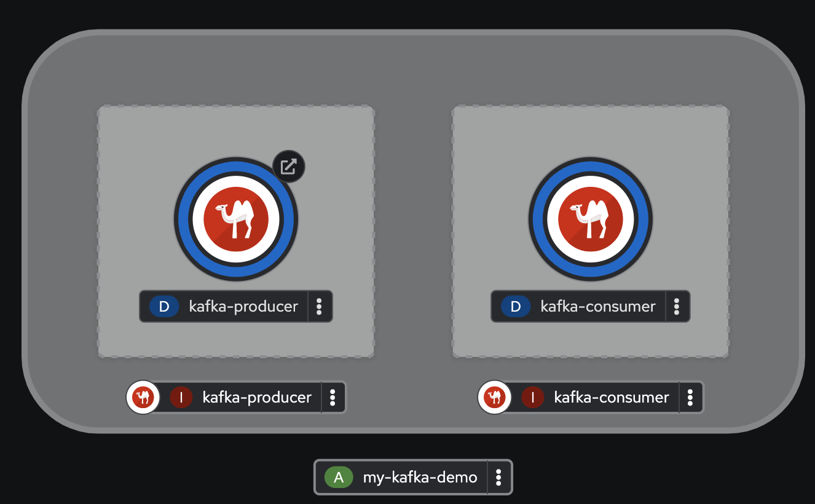
Task: Open the kebab menu on kafka-consumer integration label
Action: [x=690, y=397]
